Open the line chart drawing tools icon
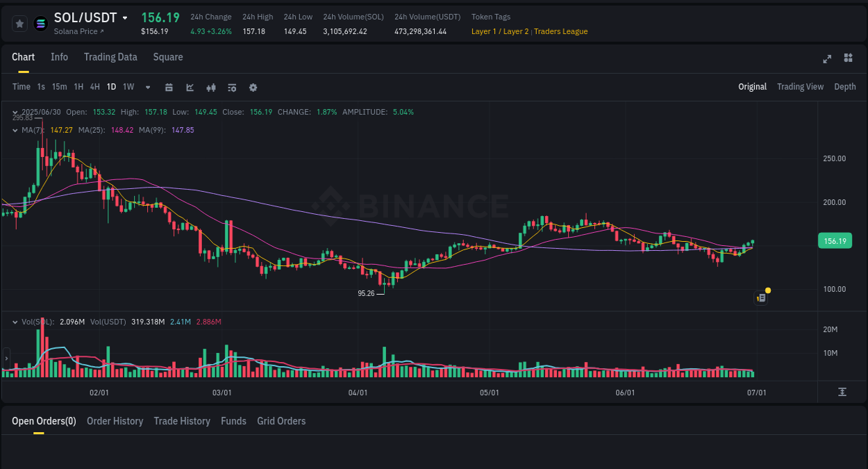Viewport: 868px width, 469px height. pos(189,87)
